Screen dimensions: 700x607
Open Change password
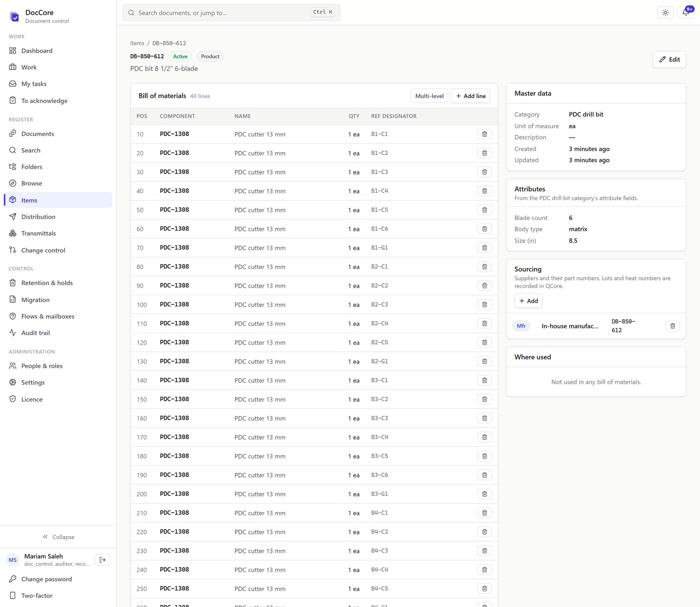point(58,579)
